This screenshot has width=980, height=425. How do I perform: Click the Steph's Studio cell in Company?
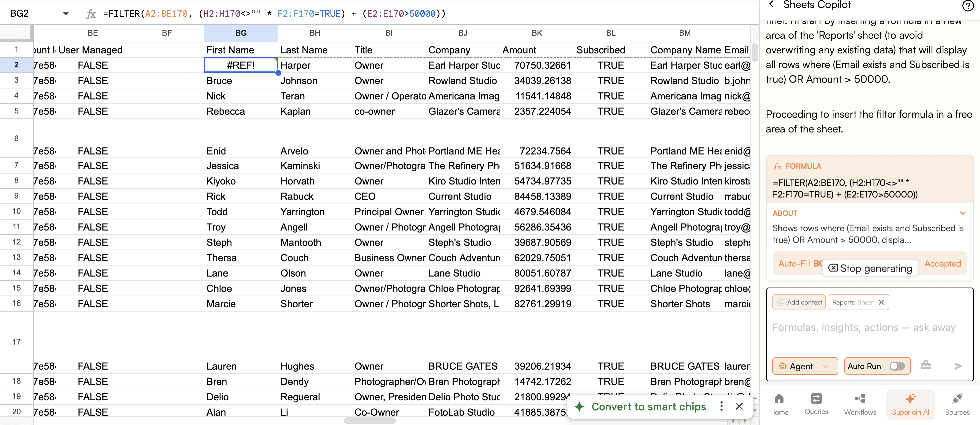point(463,242)
